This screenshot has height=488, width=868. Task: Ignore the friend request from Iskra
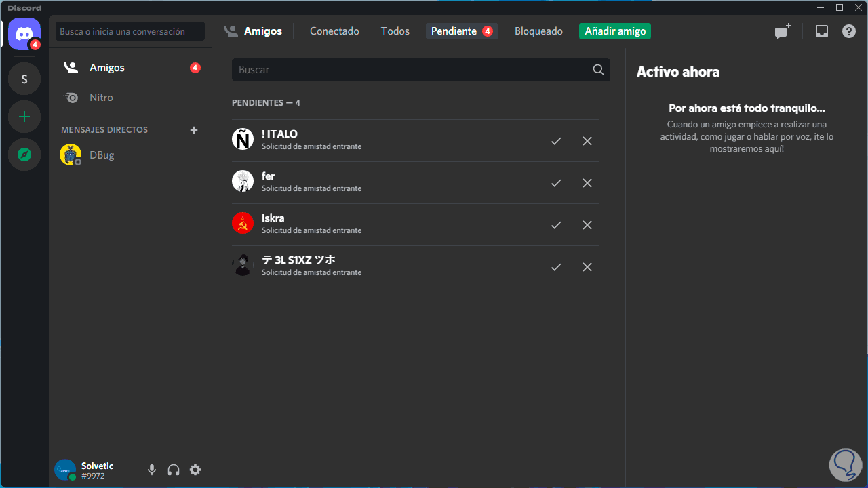(587, 225)
